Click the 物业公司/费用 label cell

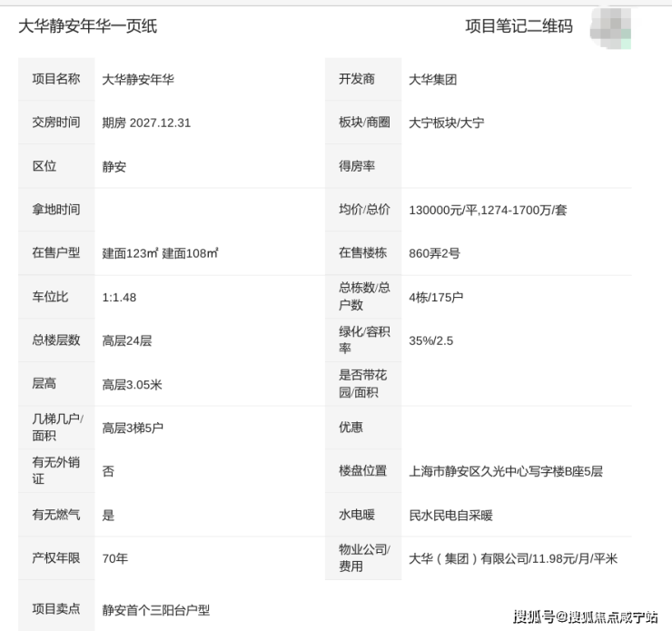363,557
